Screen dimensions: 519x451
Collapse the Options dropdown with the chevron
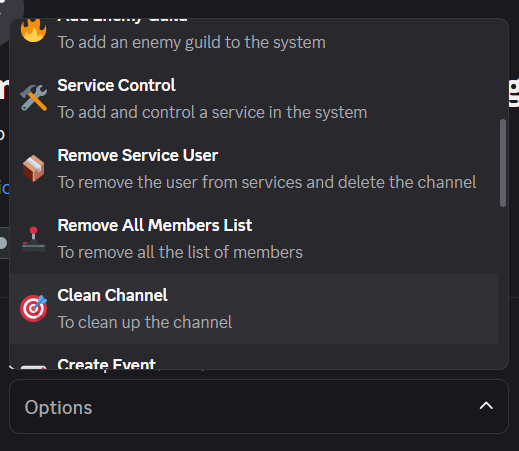[486, 406]
